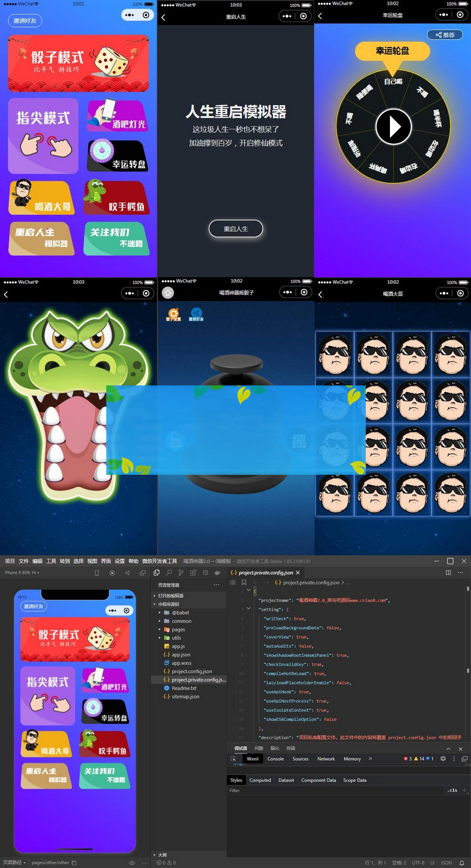Open the iPhone X 85% device dropdown
Image resolution: width=471 pixels, height=868 pixels.
click(x=22, y=573)
